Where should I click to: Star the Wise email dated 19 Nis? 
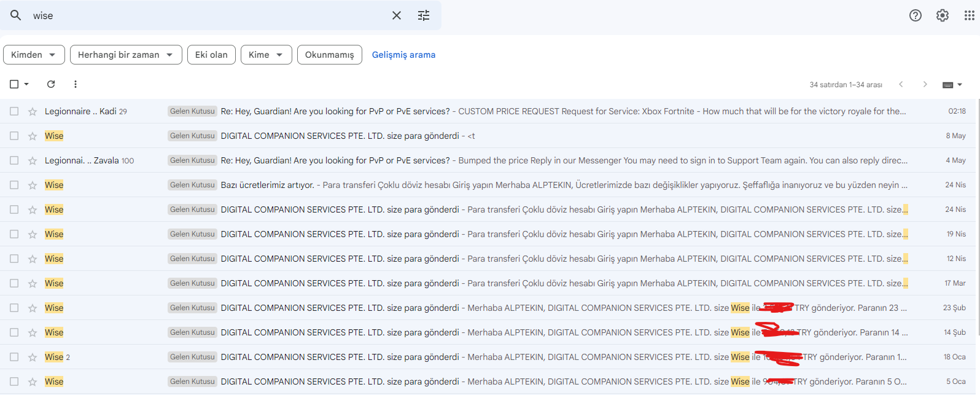[x=33, y=234]
